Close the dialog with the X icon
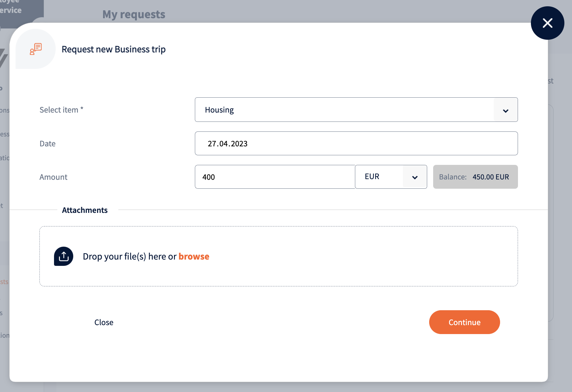Image resolution: width=572 pixels, height=392 pixels. [547, 23]
